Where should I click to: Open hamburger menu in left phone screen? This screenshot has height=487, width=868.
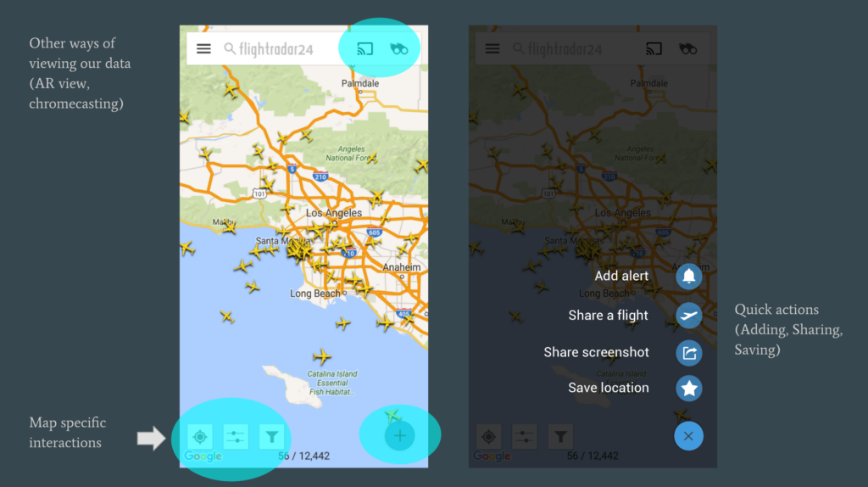pyautogui.click(x=203, y=48)
